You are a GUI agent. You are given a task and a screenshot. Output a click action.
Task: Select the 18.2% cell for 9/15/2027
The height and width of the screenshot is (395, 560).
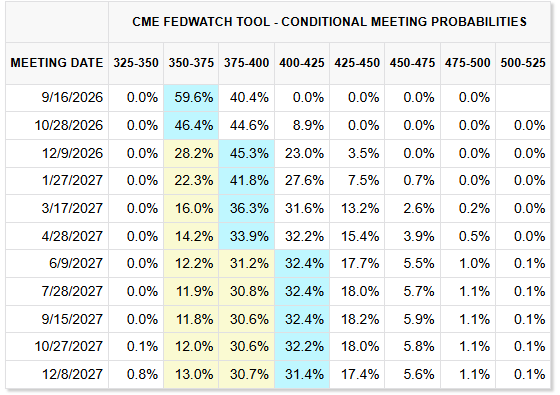pyautogui.click(x=357, y=319)
